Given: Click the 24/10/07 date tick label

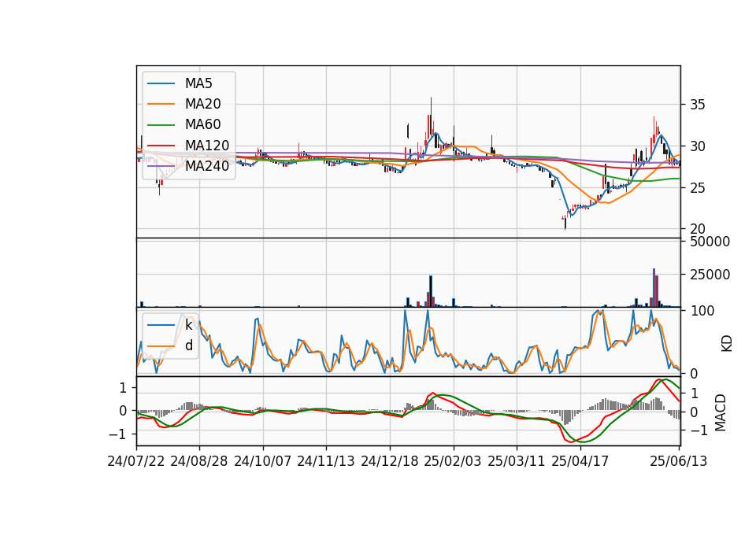Looking at the screenshot, I should [x=263, y=461].
